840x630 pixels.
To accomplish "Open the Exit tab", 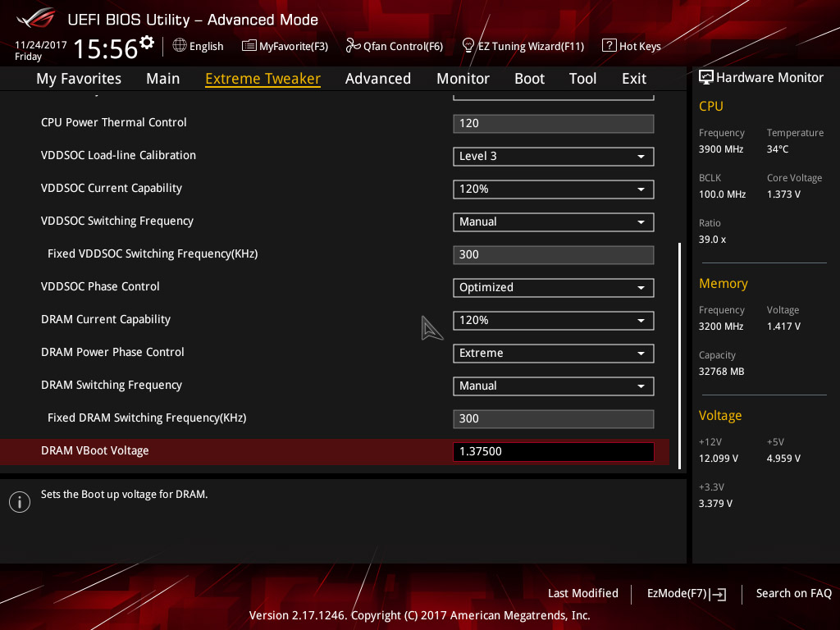I will tap(634, 79).
